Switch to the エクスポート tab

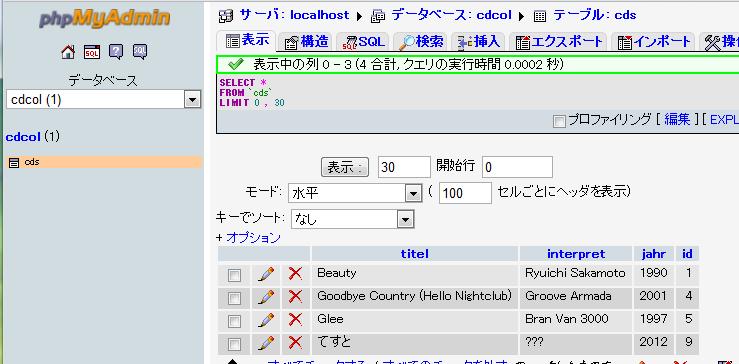[x=559, y=42]
